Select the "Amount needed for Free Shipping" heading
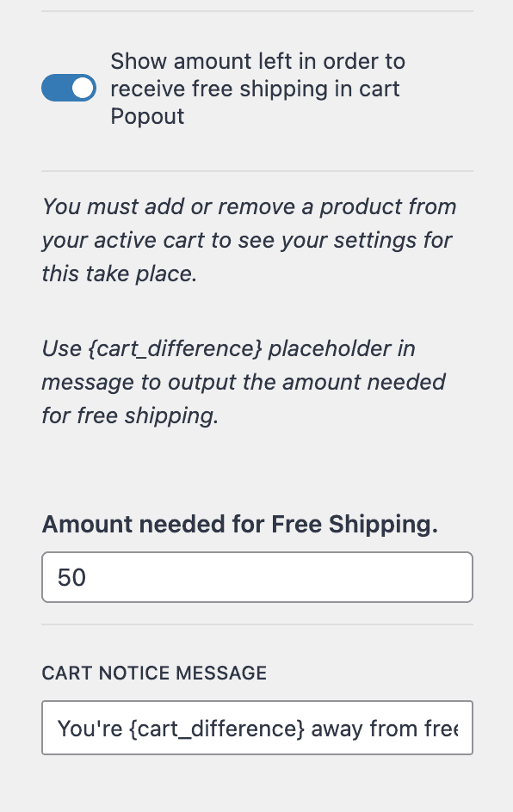Image resolution: width=513 pixels, height=812 pixels. pos(241,524)
